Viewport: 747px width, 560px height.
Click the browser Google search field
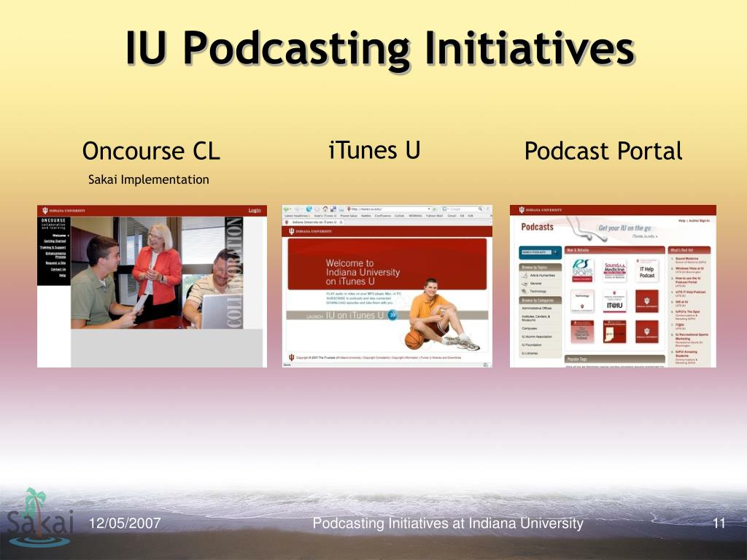(462, 209)
